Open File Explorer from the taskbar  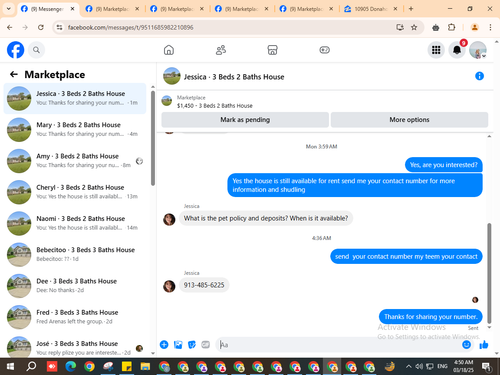click(145, 367)
